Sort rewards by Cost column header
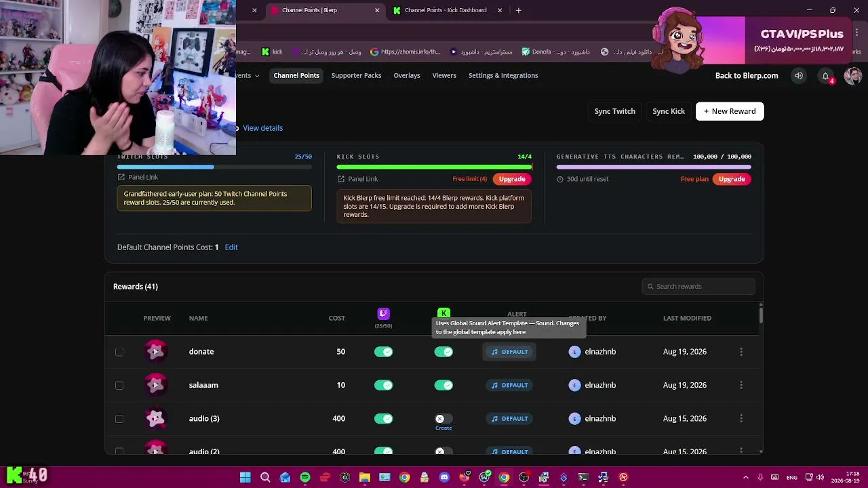The image size is (868, 488). [337, 318]
